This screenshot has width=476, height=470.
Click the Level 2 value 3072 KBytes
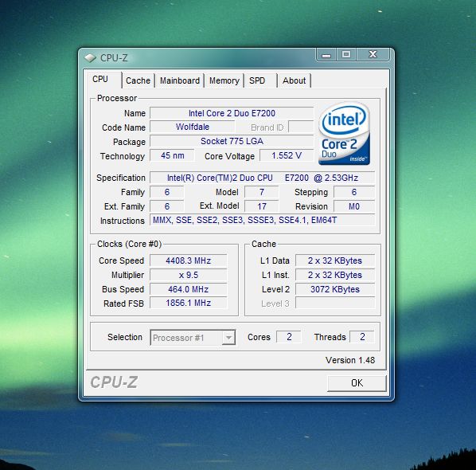pyautogui.click(x=335, y=289)
